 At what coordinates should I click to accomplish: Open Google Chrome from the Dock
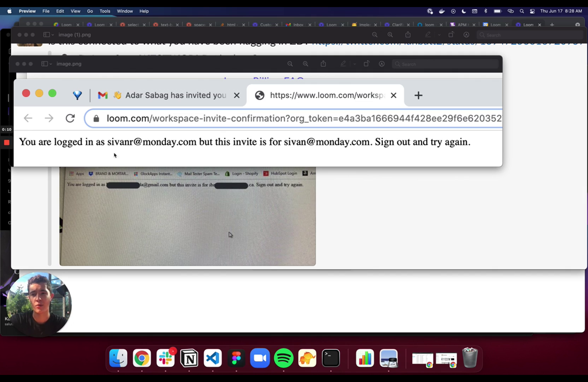(x=142, y=358)
